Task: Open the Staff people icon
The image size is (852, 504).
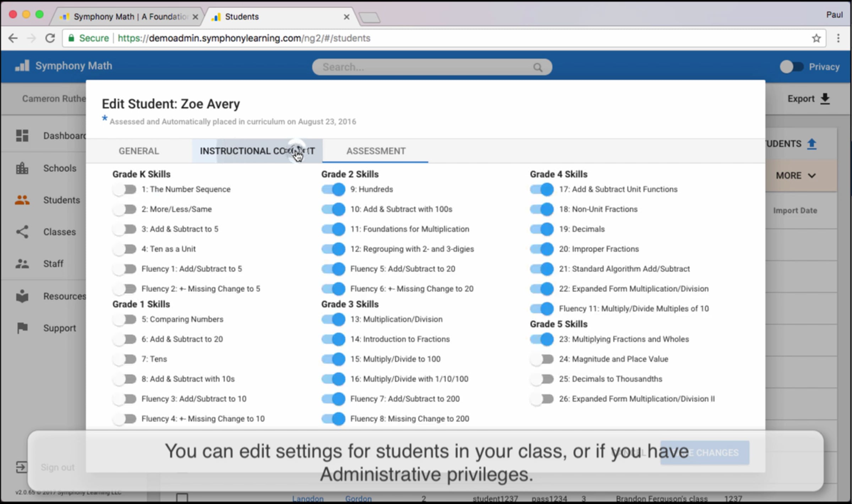Action: pyautogui.click(x=22, y=264)
